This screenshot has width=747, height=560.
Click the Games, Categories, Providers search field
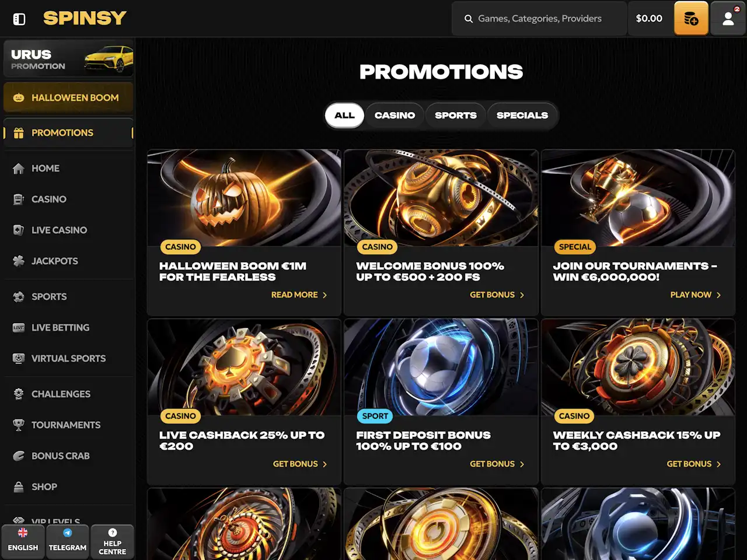point(539,19)
